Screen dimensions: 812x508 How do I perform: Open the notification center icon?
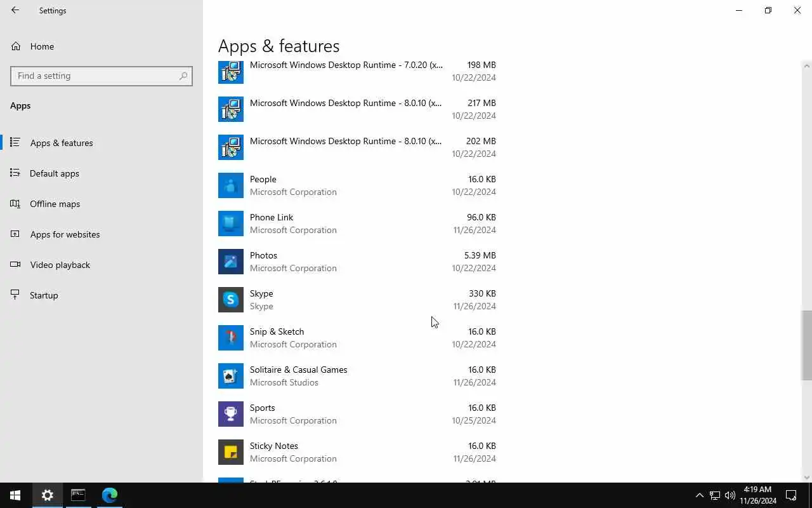(792, 495)
